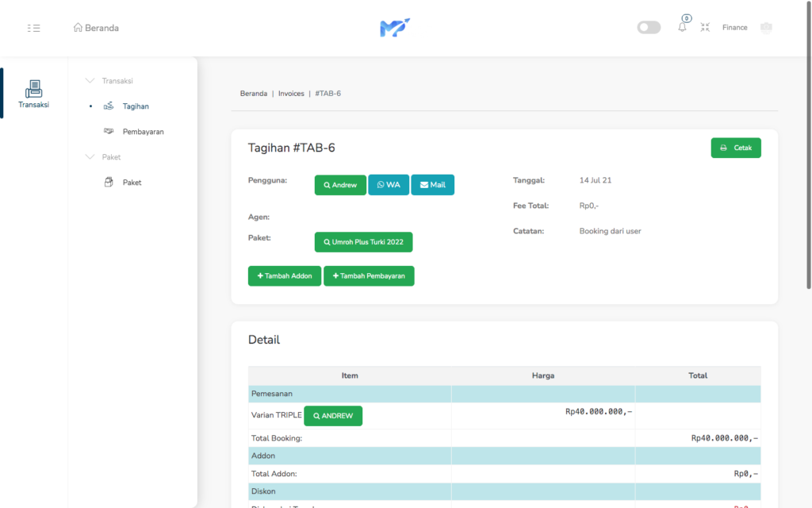Click the Tambah Addon button
Viewport: 812px width, 508px height.
(x=284, y=275)
